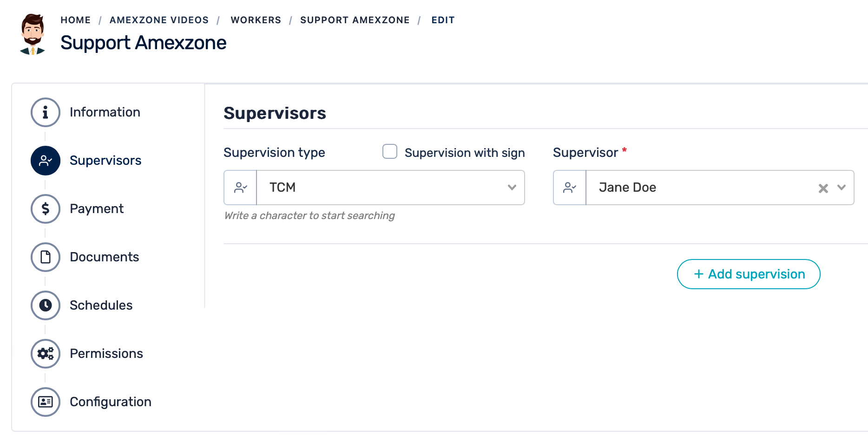Click the SUPPORT AMEXZONE breadcrumb link
Image resolution: width=868 pixels, height=441 pixels.
(x=355, y=20)
